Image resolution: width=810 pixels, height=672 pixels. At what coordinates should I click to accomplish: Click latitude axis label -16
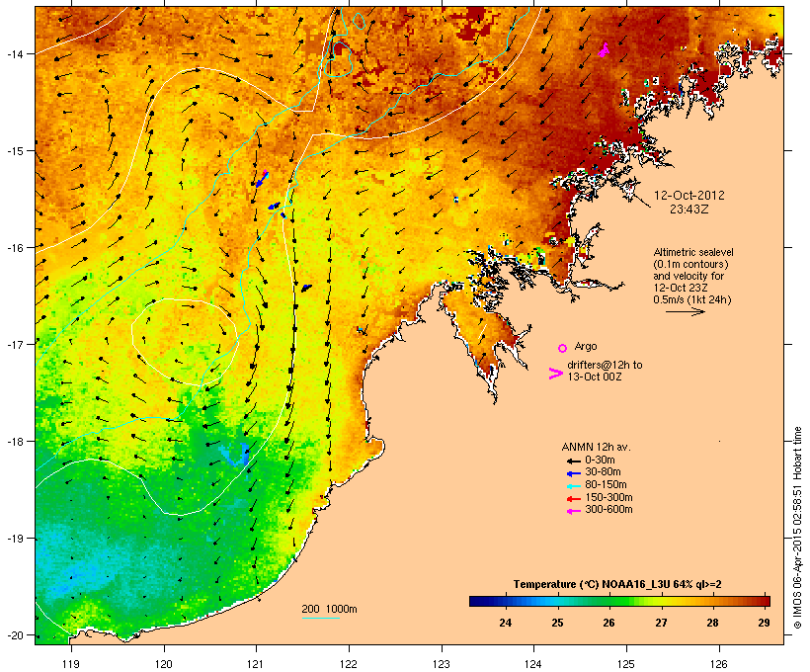coord(15,248)
